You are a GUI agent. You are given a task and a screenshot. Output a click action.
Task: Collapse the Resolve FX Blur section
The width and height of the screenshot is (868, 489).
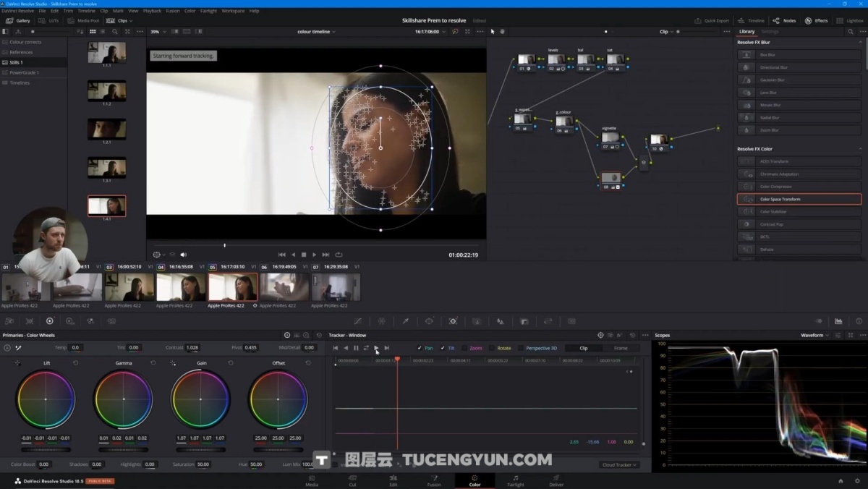coord(860,43)
